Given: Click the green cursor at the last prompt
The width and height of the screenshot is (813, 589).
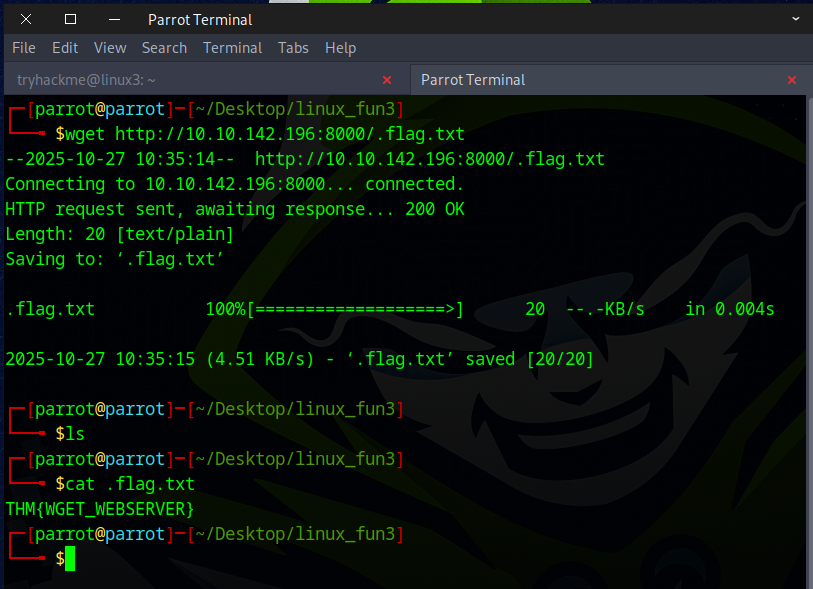Looking at the screenshot, I should pyautogui.click(x=70, y=559).
